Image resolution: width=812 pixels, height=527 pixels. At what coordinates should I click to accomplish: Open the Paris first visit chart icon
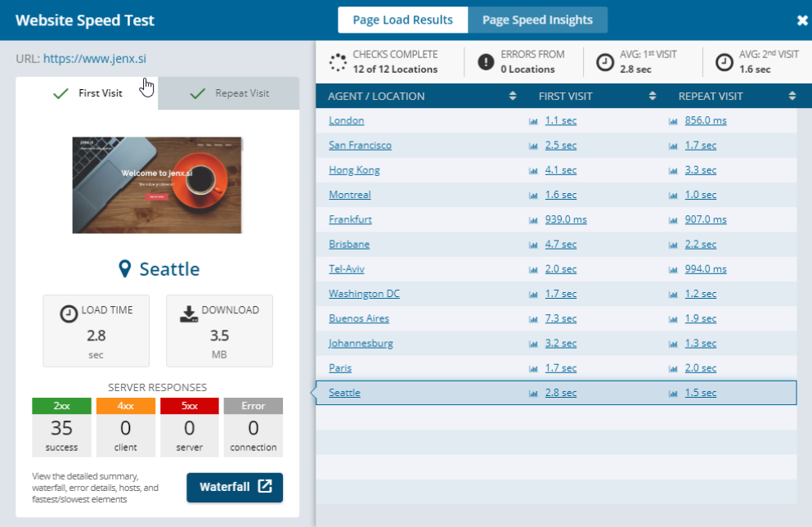click(x=533, y=369)
